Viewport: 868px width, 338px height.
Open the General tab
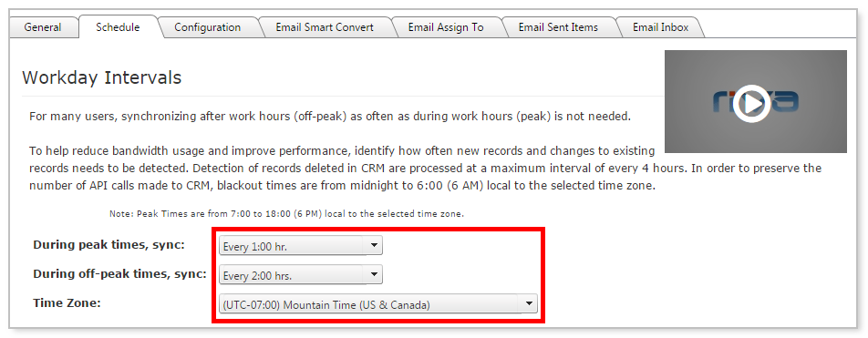[43, 27]
